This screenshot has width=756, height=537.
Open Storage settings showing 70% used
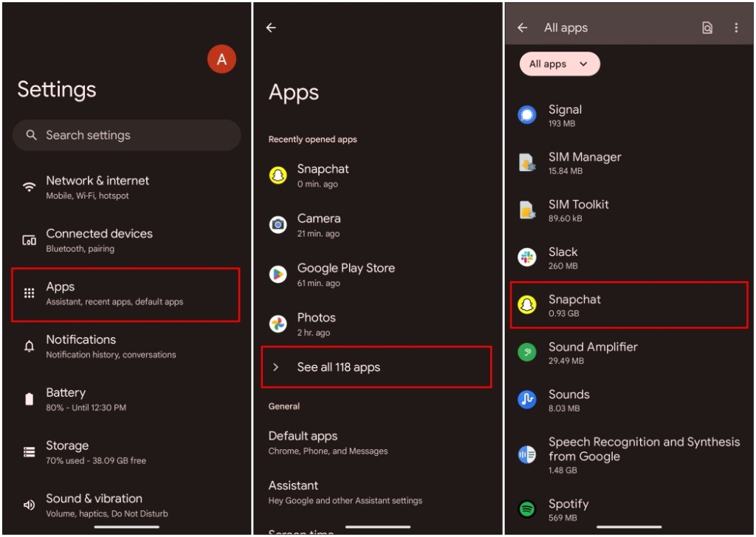pyautogui.click(x=126, y=452)
